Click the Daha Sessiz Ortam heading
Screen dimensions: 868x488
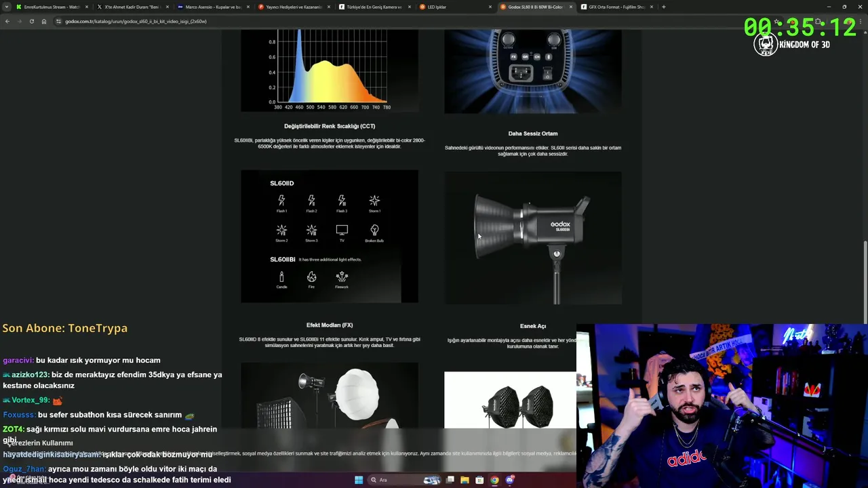tap(533, 134)
